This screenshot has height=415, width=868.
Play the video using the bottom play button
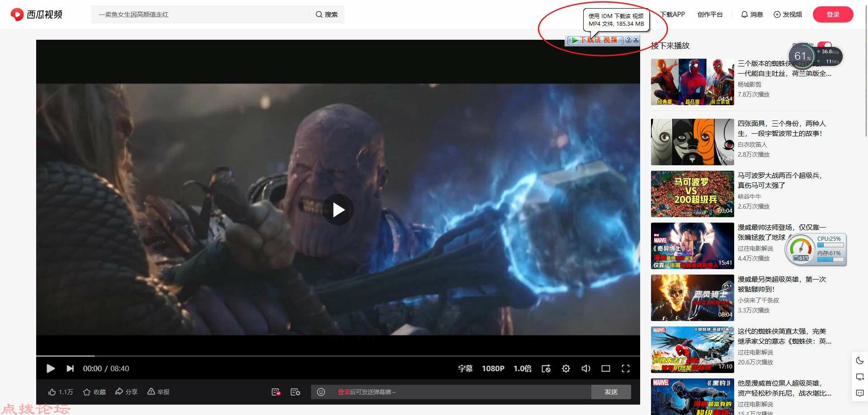pos(51,368)
